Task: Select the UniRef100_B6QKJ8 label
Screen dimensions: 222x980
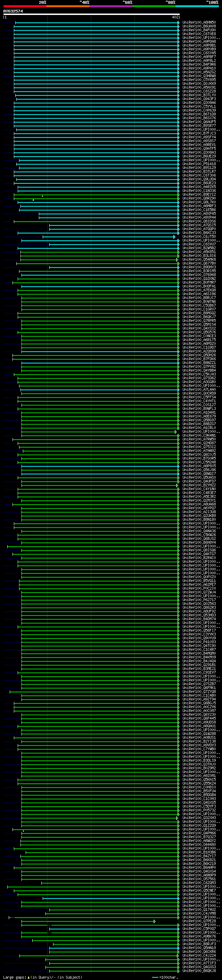Action: click(x=199, y=971)
